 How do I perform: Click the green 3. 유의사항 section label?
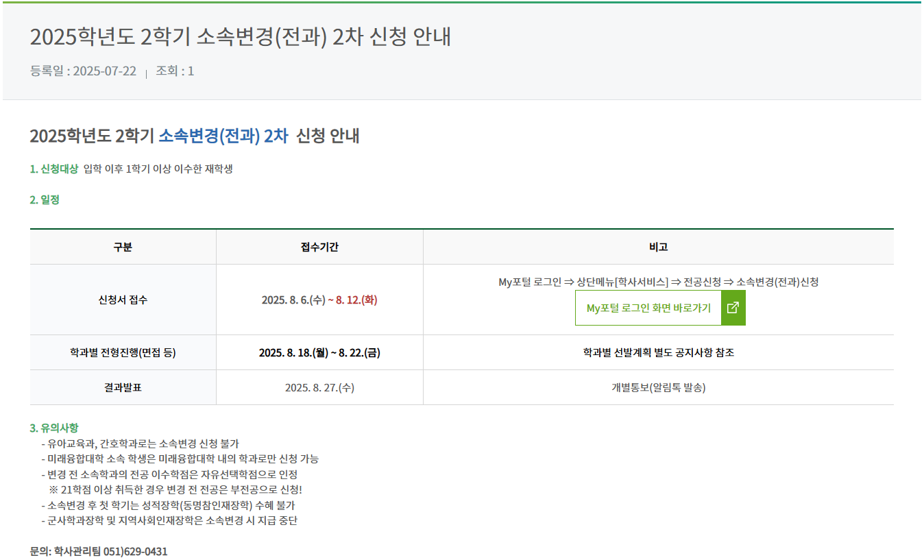tap(54, 428)
